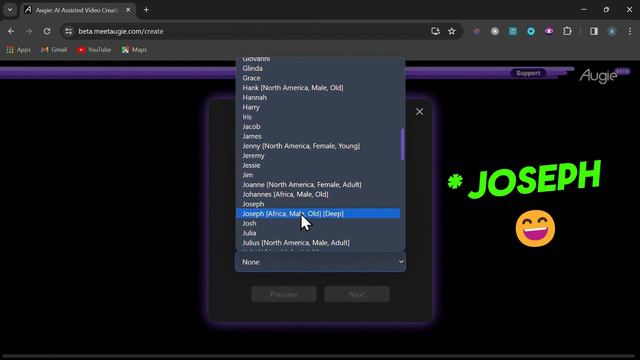Screen dimensions: 640x360
Task: Click the Support button
Action: coord(528,73)
